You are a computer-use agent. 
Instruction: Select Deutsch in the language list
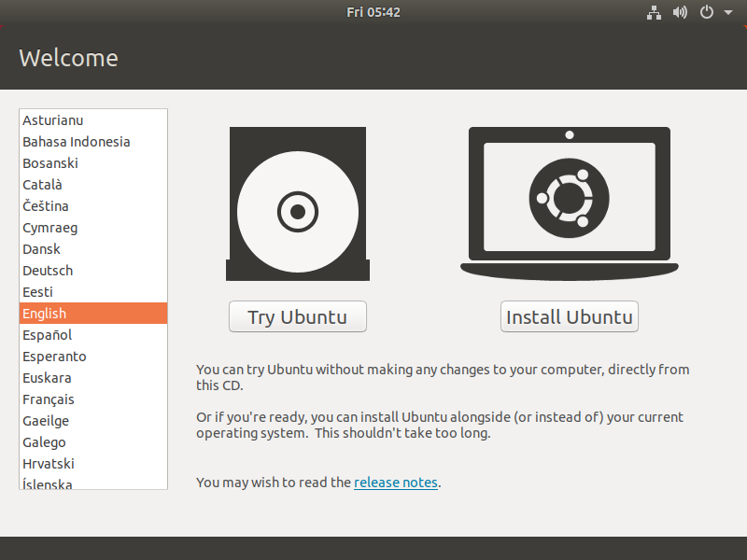[48, 271]
